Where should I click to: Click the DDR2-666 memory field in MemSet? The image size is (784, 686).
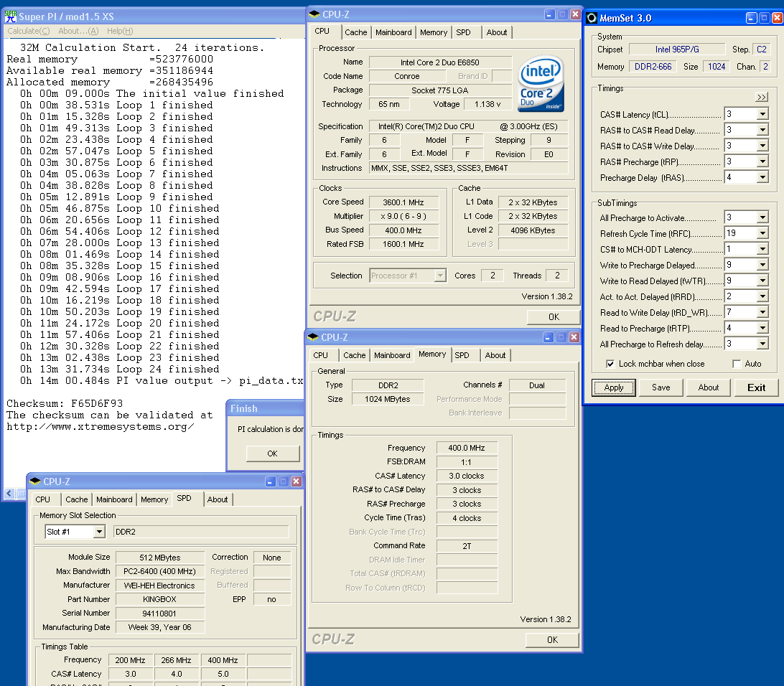653,67
